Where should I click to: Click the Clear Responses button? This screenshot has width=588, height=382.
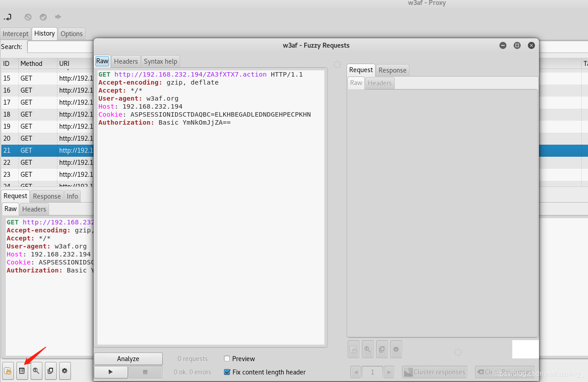pyautogui.click(x=504, y=372)
